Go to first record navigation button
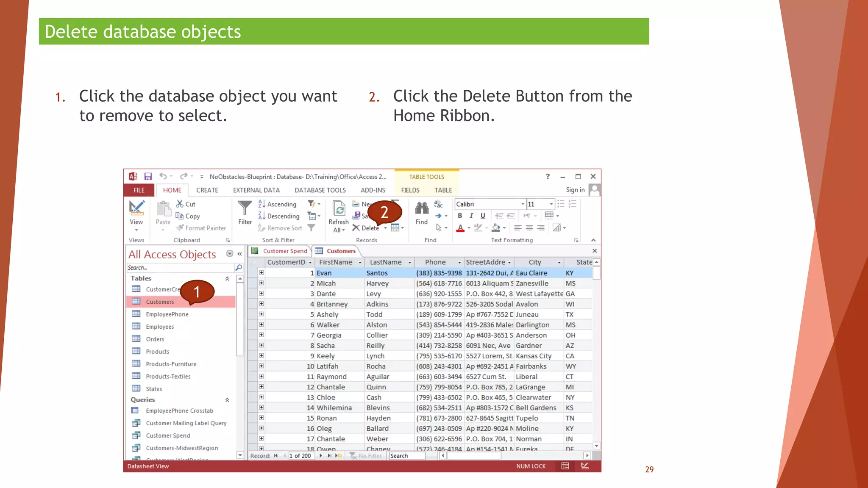868x488 pixels. point(276,456)
